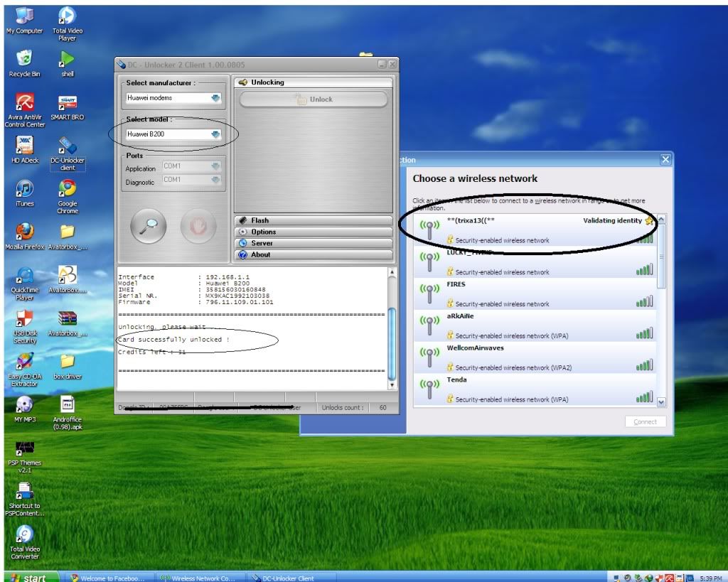
Task: Open the SMART BRO desktop icon
Action: coord(68,104)
